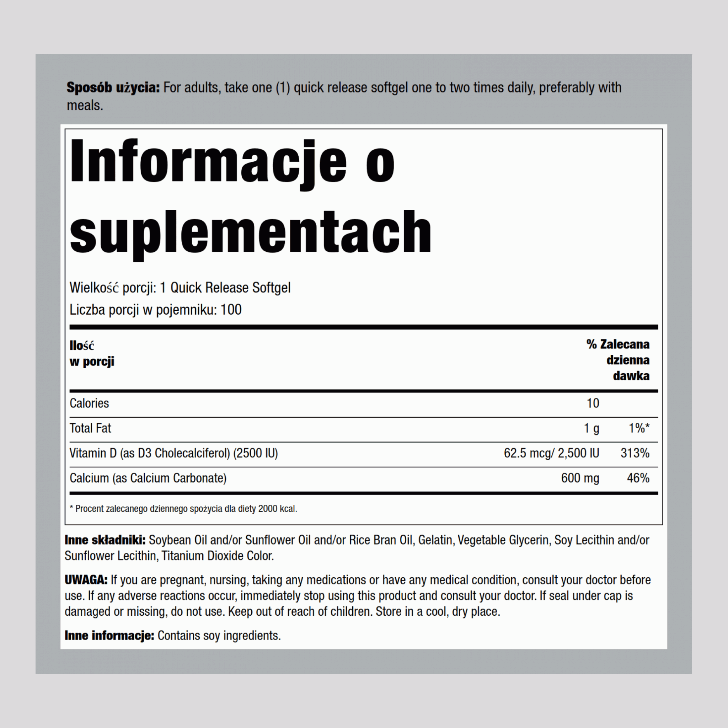Click the Total Fat '1%*' daily value
The image size is (728, 728).
[x=639, y=428]
